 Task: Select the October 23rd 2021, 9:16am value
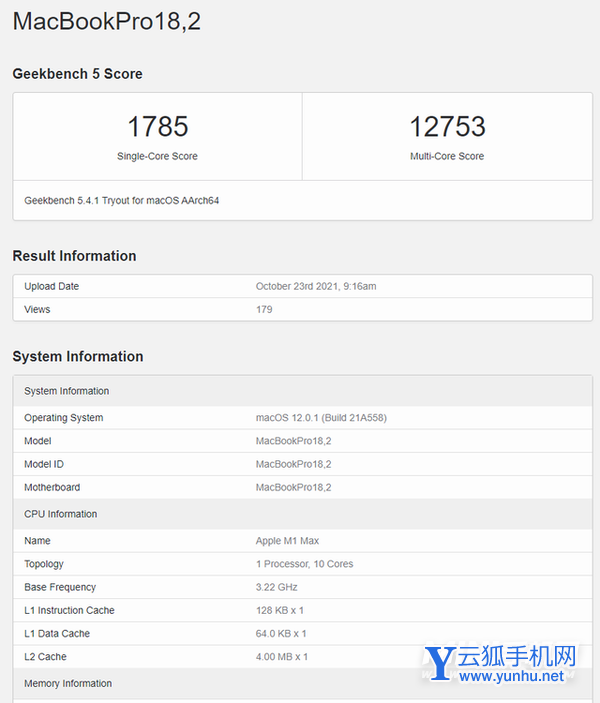point(316,286)
